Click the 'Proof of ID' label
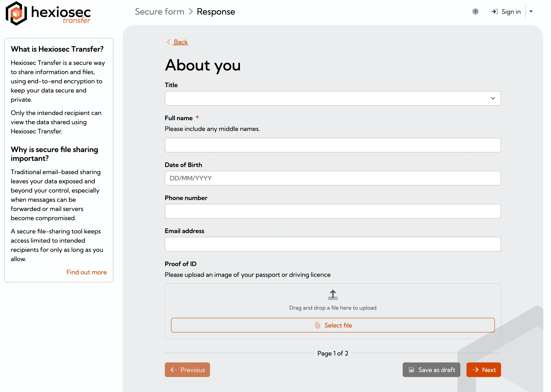Image resolution: width=551 pixels, height=392 pixels. (x=180, y=264)
